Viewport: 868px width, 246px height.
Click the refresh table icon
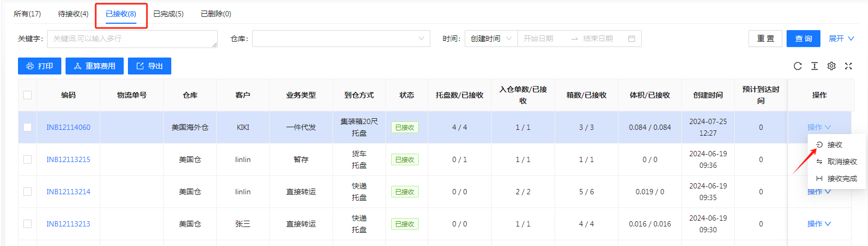[798, 66]
